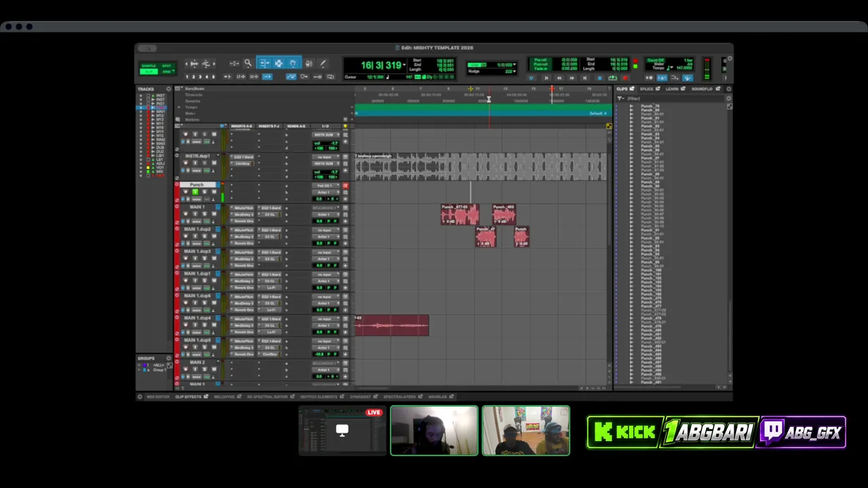Click the Stop transport button
Image resolution: width=868 pixels, height=488 pixels.
click(x=600, y=78)
